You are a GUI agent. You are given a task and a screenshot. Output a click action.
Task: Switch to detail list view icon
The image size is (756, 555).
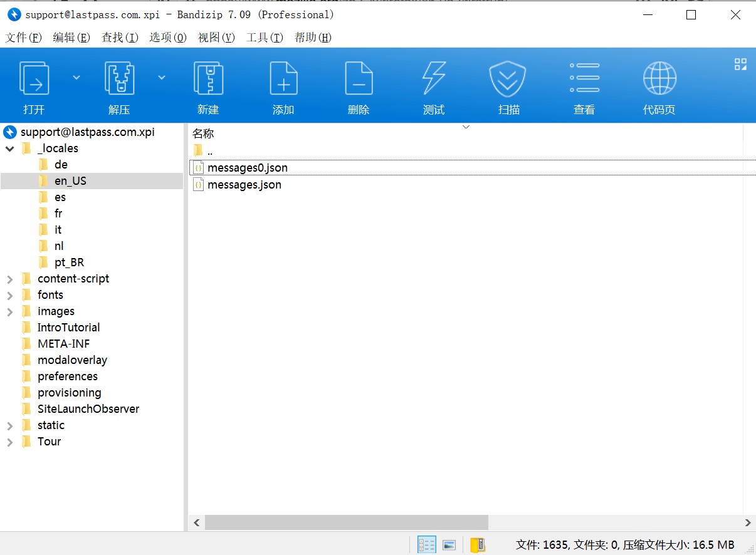tap(427, 545)
